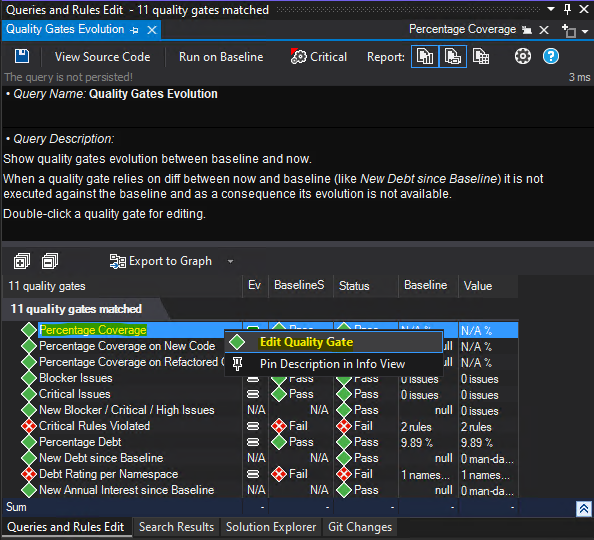Click Export to Graph button
The height and width of the screenshot is (540, 594).
(161, 261)
